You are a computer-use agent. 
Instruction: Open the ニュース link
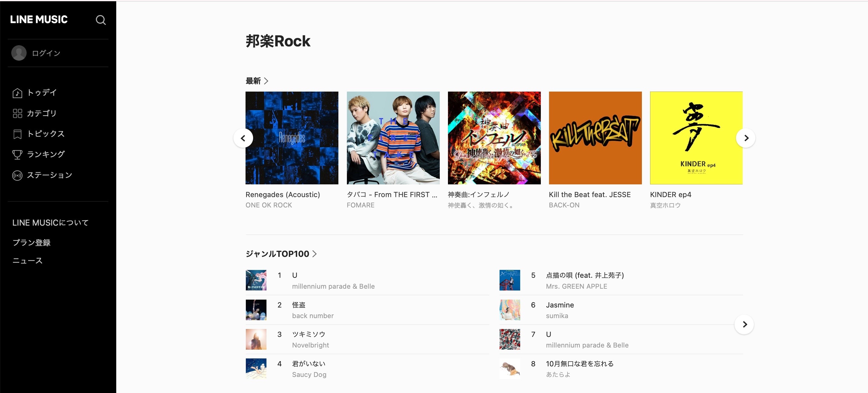click(x=27, y=261)
